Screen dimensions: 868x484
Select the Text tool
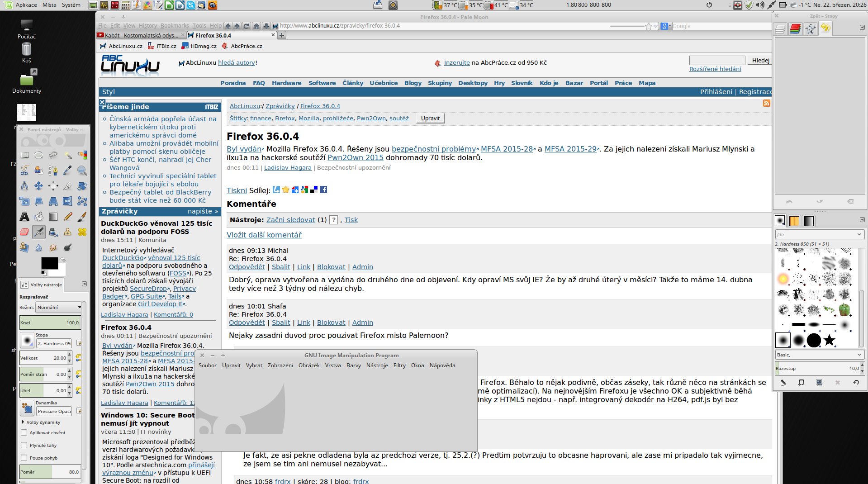pos(24,217)
